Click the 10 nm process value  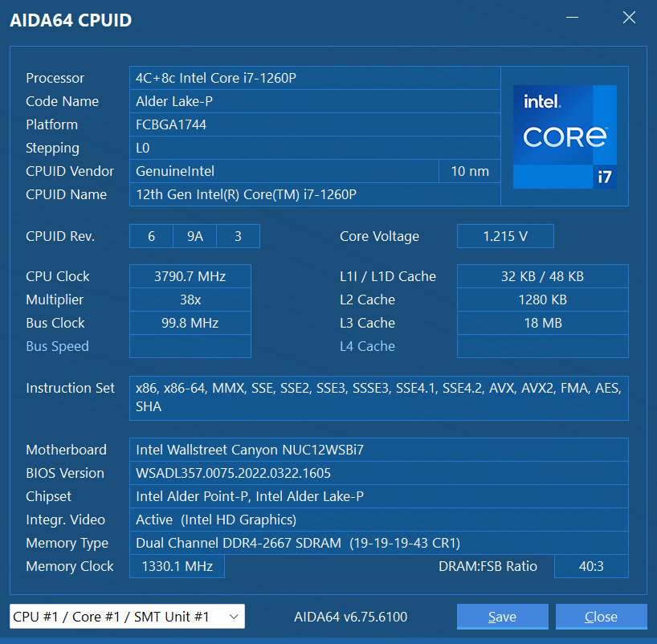point(470,171)
